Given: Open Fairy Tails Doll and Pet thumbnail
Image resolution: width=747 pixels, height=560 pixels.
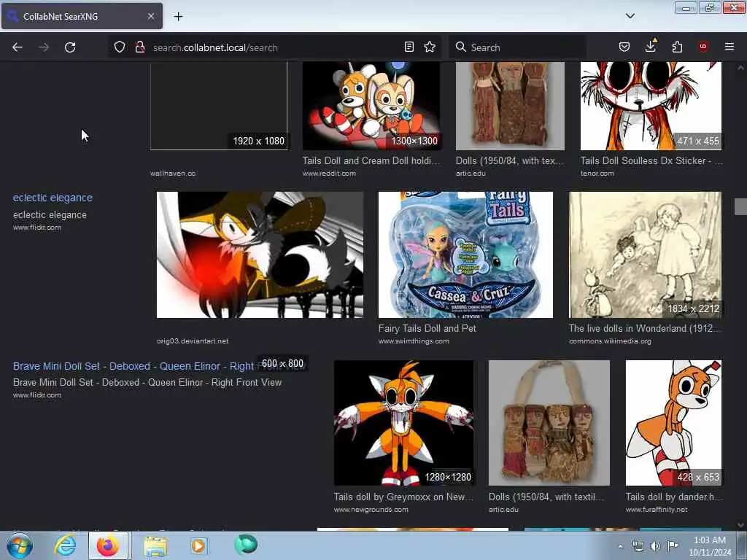Looking at the screenshot, I should click(x=465, y=254).
